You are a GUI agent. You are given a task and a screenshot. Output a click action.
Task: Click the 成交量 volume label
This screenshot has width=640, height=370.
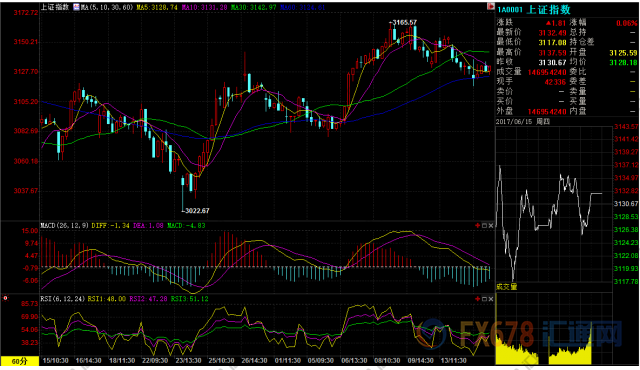click(x=507, y=287)
